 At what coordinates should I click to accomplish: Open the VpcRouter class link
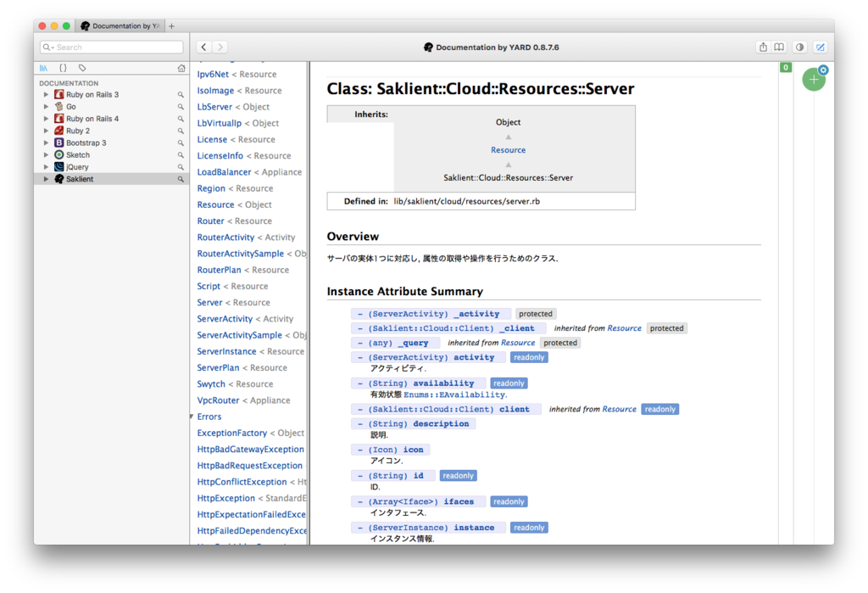coord(218,400)
